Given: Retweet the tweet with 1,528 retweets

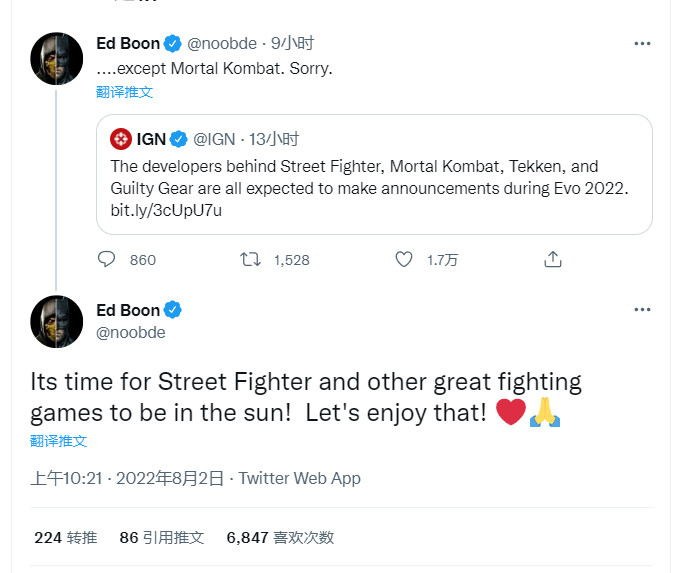Looking at the screenshot, I should [251, 260].
